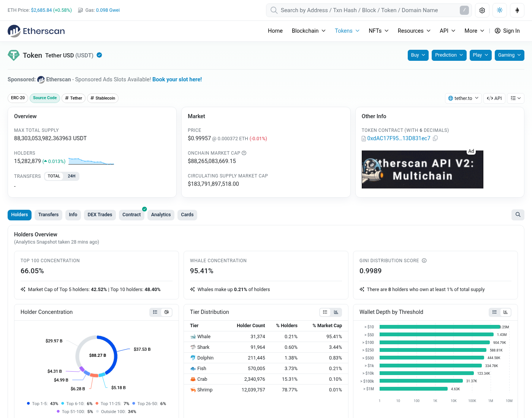Expand the API nav menu
The height and width of the screenshot is (418, 532).
point(447,31)
